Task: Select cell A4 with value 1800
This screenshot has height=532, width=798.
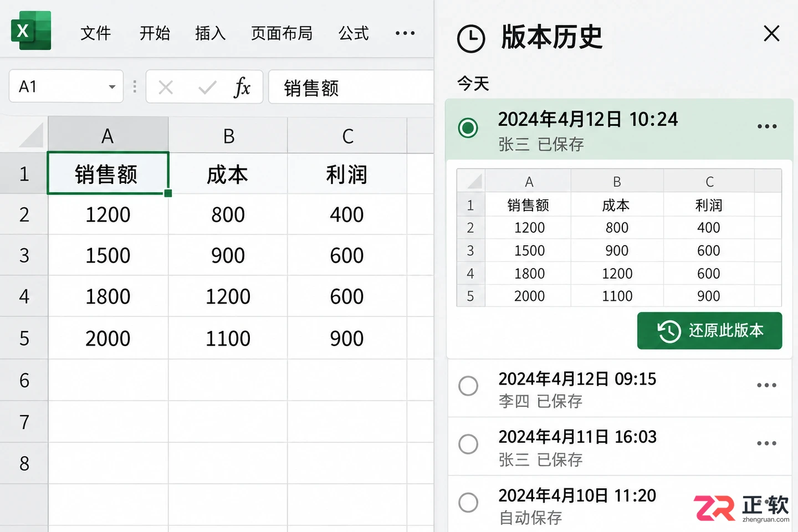Action: click(x=108, y=296)
